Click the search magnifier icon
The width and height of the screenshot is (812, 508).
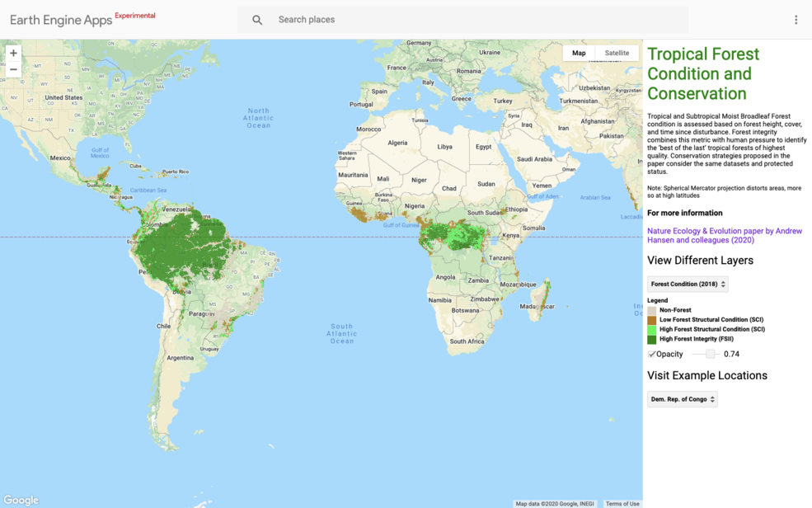256,20
